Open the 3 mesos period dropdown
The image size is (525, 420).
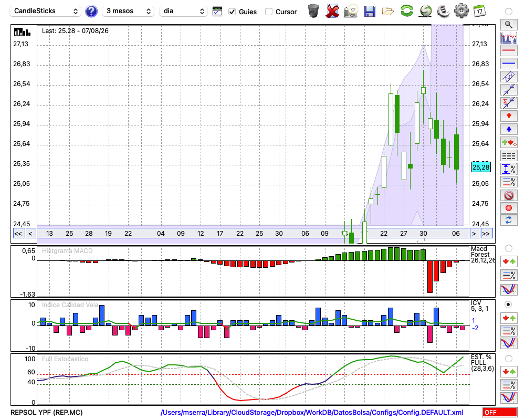[x=128, y=11]
